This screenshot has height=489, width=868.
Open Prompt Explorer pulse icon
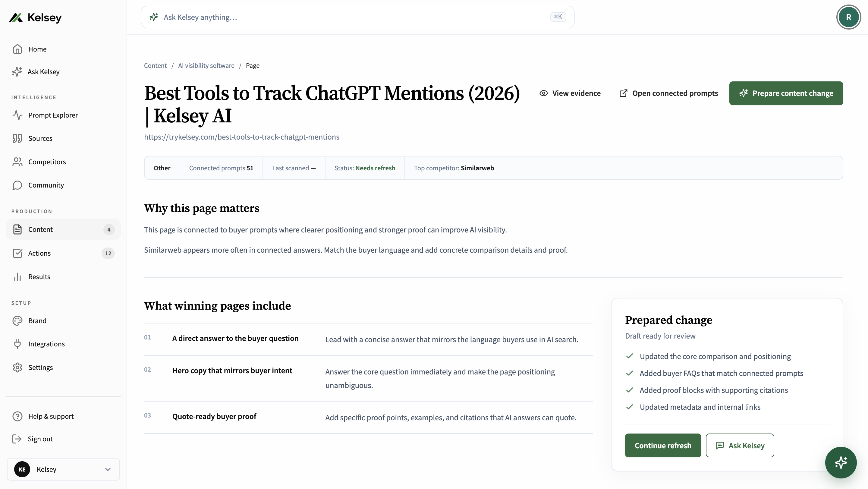[17, 115]
